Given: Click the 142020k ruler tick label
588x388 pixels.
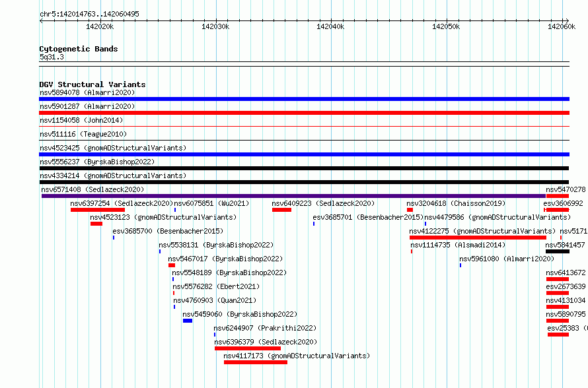Looking at the screenshot, I should coord(100,26).
